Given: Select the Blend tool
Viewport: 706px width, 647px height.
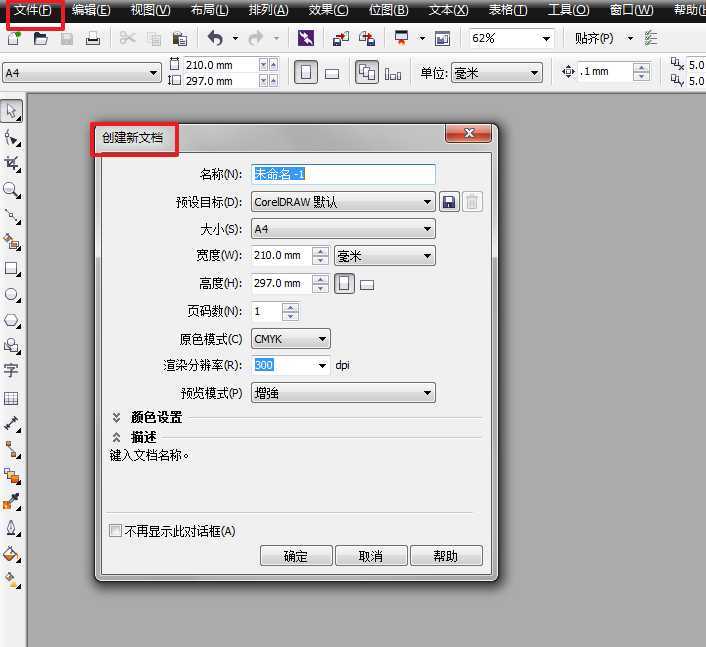Looking at the screenshot, I should point(12,476).
